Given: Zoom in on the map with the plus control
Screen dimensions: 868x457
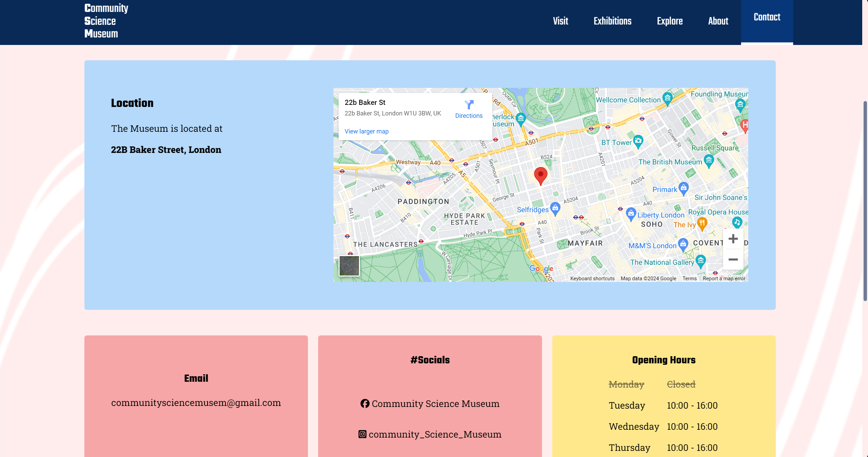Looking at the screenshot, I should tap(732, 239).
